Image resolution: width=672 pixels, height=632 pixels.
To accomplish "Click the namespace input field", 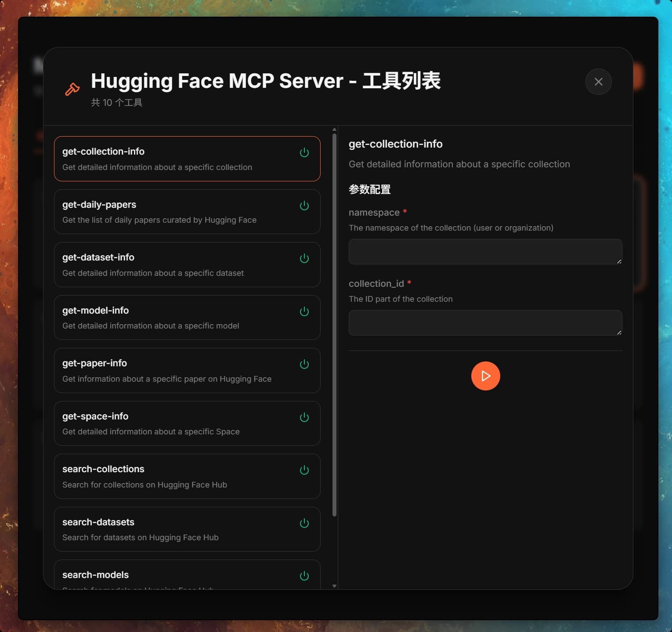I will pyautogui.click(x=485, y=252).
